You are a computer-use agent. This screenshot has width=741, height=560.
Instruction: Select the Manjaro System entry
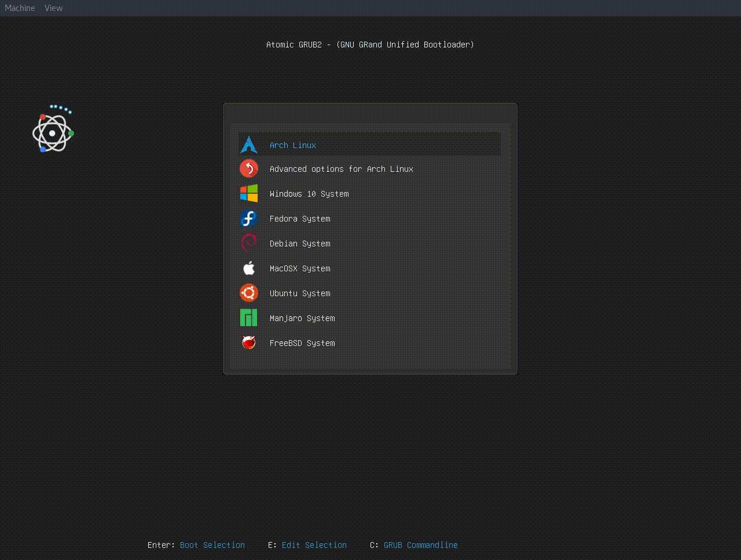click(x=369, y=318)
